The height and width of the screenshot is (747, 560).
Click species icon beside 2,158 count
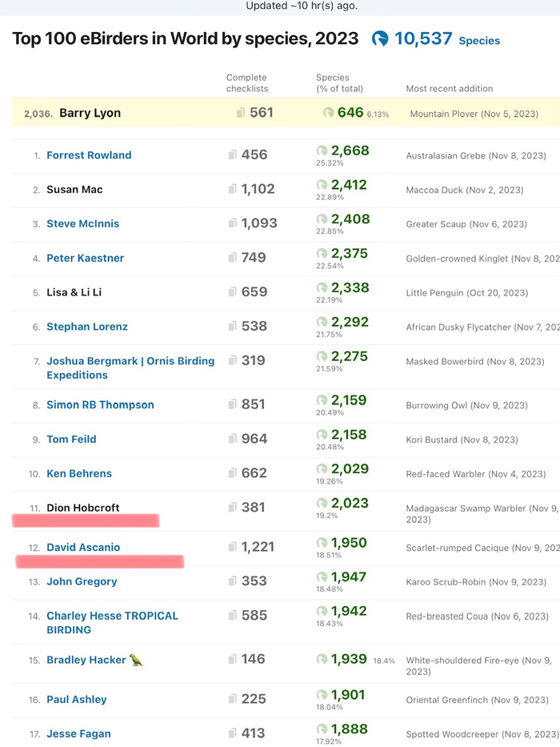[322, 435]
